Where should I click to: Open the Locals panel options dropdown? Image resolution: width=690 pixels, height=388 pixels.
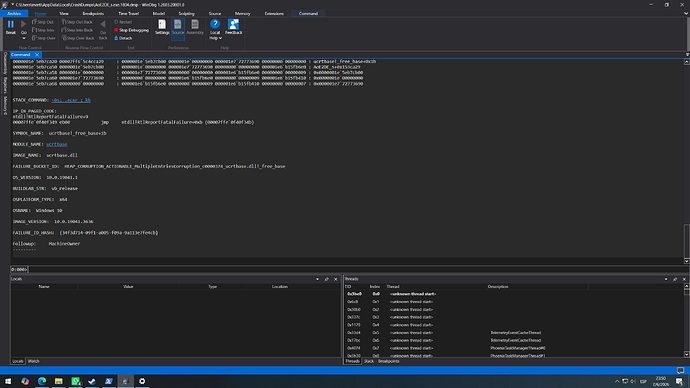(x=317, y=279)
